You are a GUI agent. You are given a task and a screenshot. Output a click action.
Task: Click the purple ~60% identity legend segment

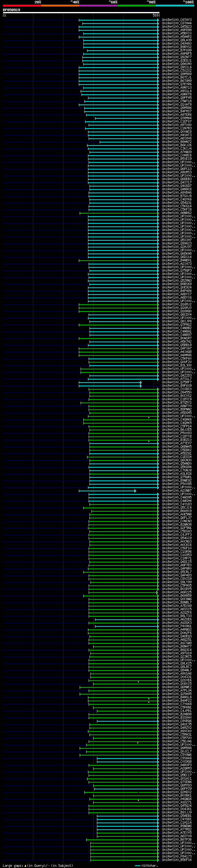point(98,6)
